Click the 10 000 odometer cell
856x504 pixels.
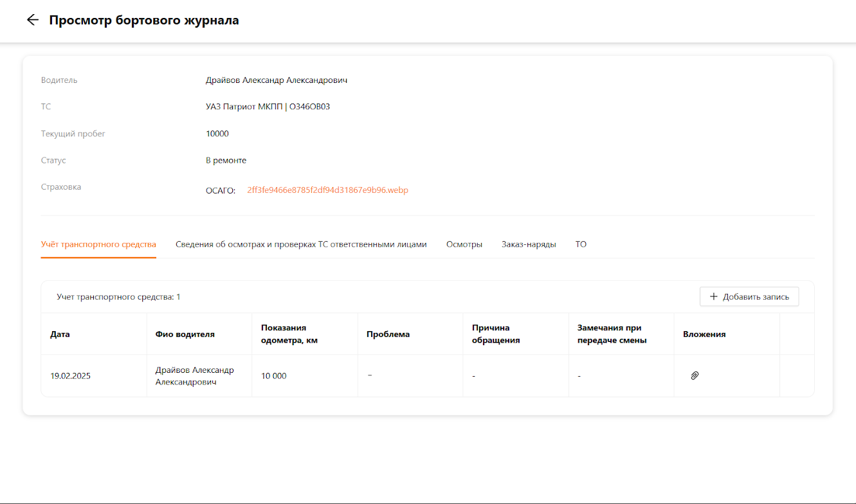click(274, 376)
